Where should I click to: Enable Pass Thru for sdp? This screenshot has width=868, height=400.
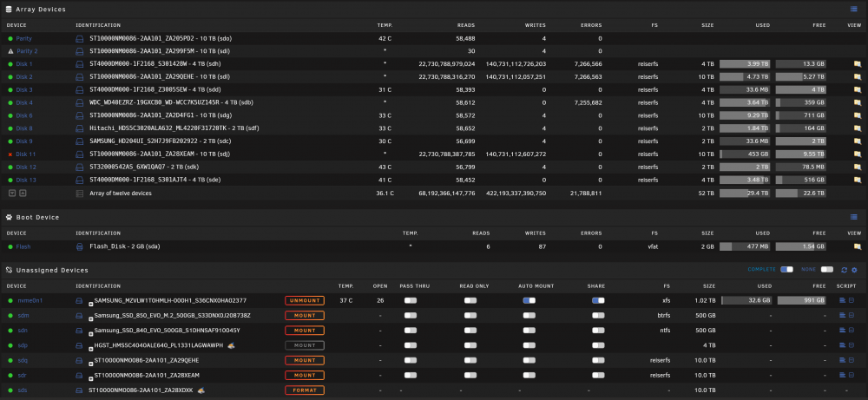[x=411, y=345]
